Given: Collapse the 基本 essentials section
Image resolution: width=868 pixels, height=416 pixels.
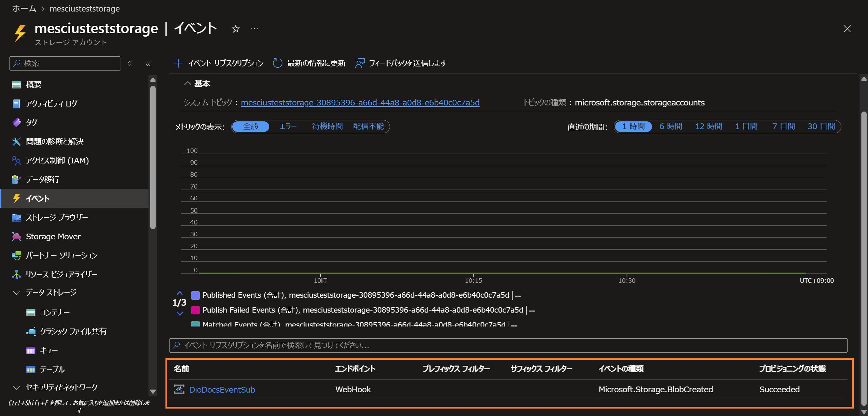Looking at the screenshot, I should tap(188, 83).
